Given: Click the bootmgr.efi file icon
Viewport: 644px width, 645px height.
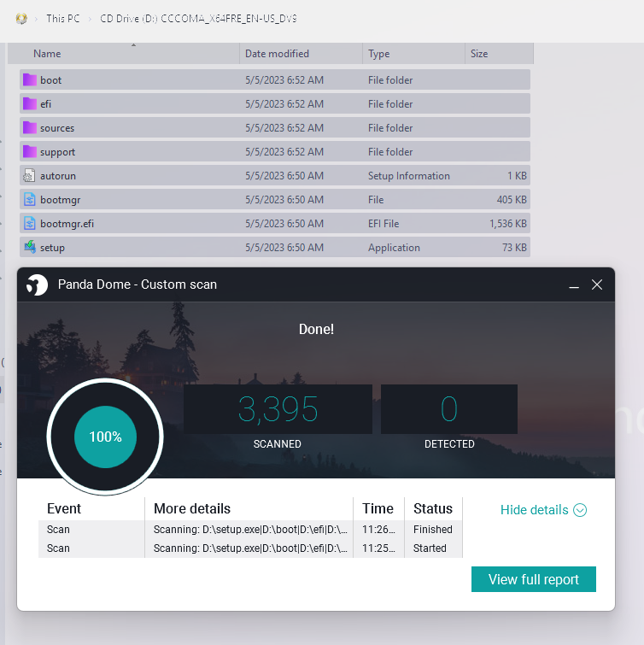Looking at the screenshot, I should tap(29, 223).
